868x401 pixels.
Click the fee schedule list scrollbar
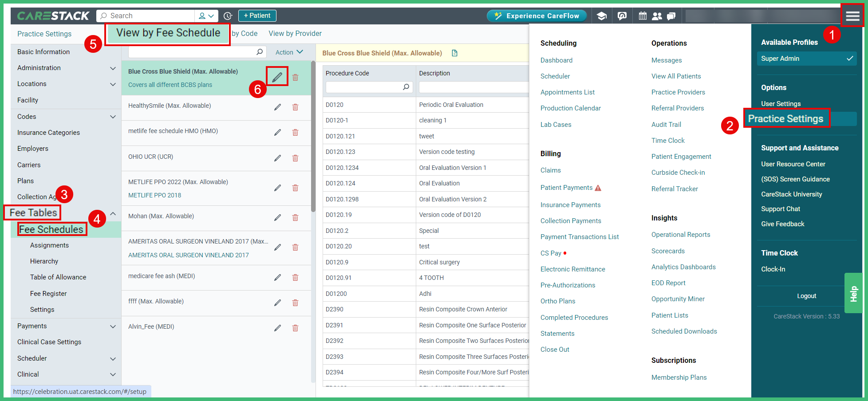coord(313,138)
